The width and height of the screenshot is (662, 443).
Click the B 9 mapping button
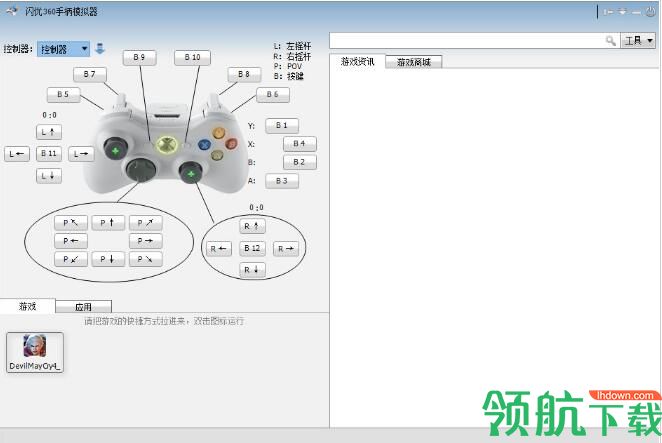pos(139,57)
